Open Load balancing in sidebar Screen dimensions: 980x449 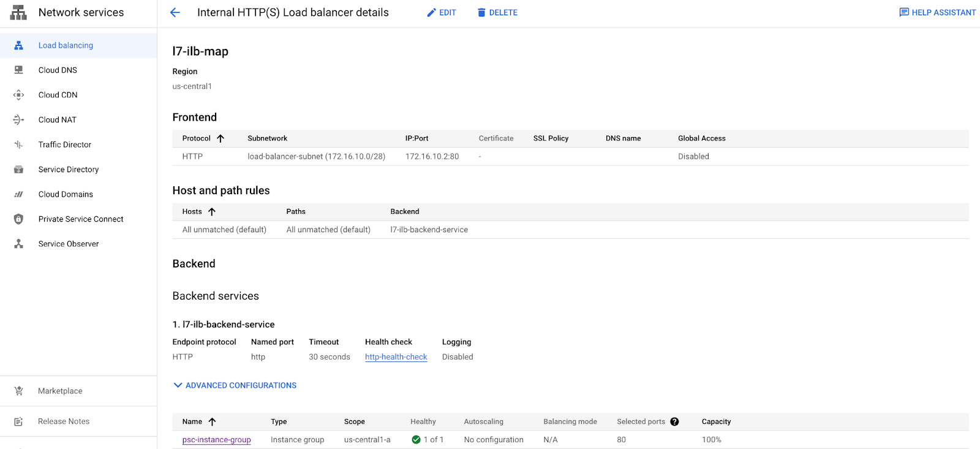pyautogui.click(x=66, y=45)
